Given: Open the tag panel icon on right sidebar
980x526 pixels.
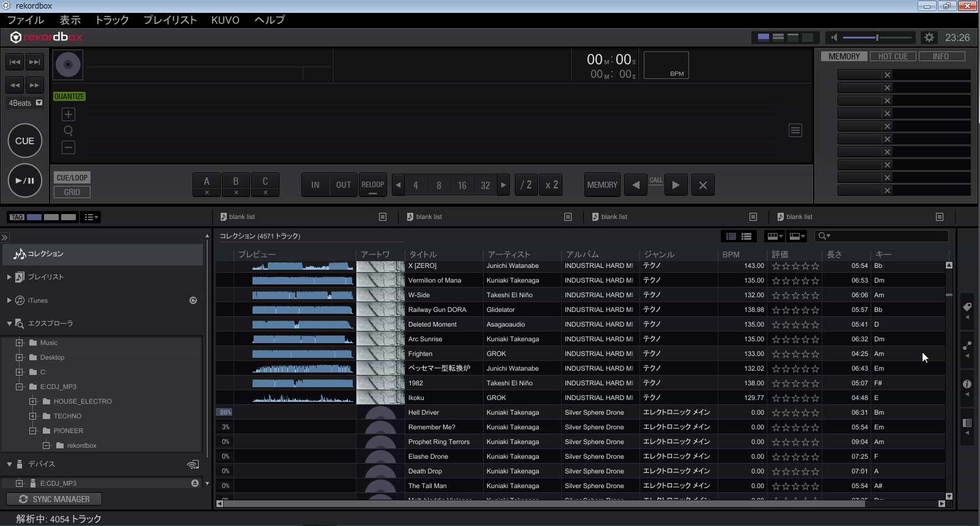Looking at the screenshot, I should pos(967,308).
